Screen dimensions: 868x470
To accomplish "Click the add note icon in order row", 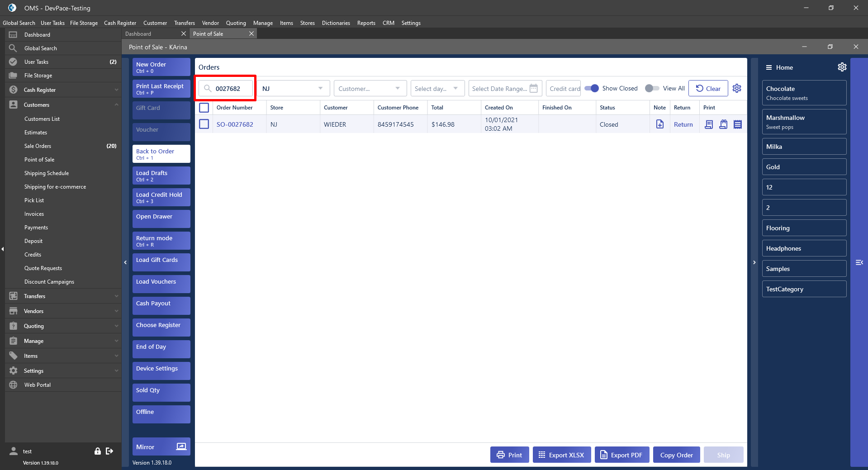I will [659, 124].
